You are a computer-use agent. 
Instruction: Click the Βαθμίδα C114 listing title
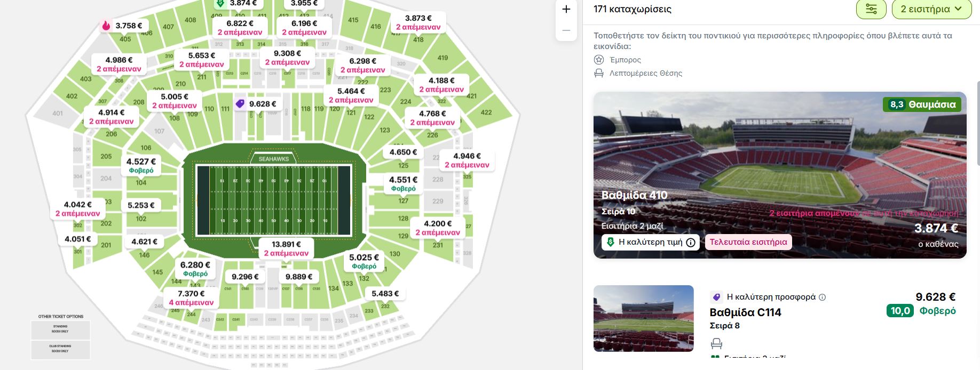[745, 312]
